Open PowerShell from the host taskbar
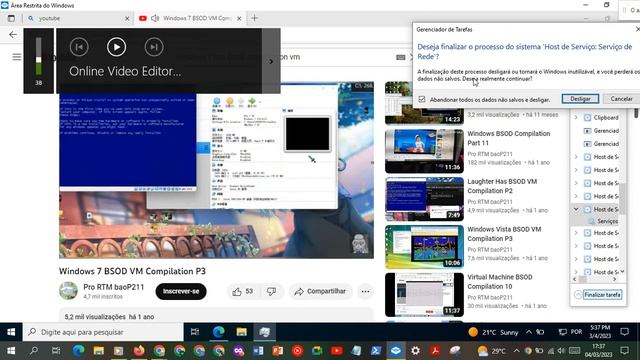 click(376, 351)
